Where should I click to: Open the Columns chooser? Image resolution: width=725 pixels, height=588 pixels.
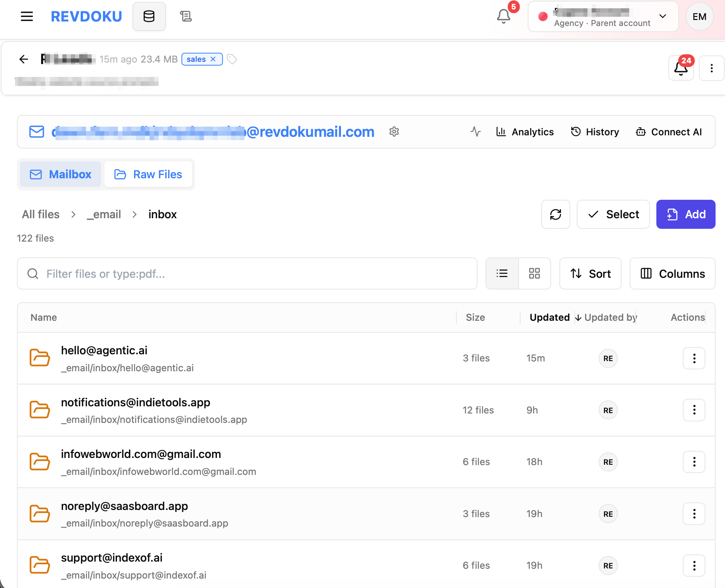click(673, 274)
